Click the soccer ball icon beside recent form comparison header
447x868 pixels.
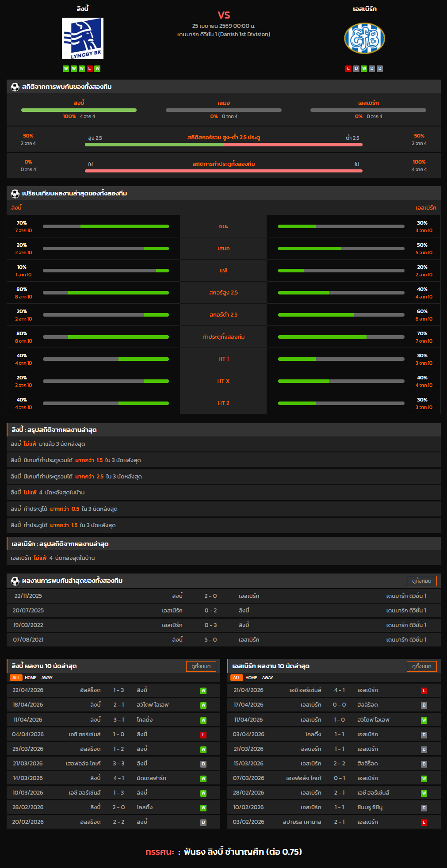coord(15,193)
